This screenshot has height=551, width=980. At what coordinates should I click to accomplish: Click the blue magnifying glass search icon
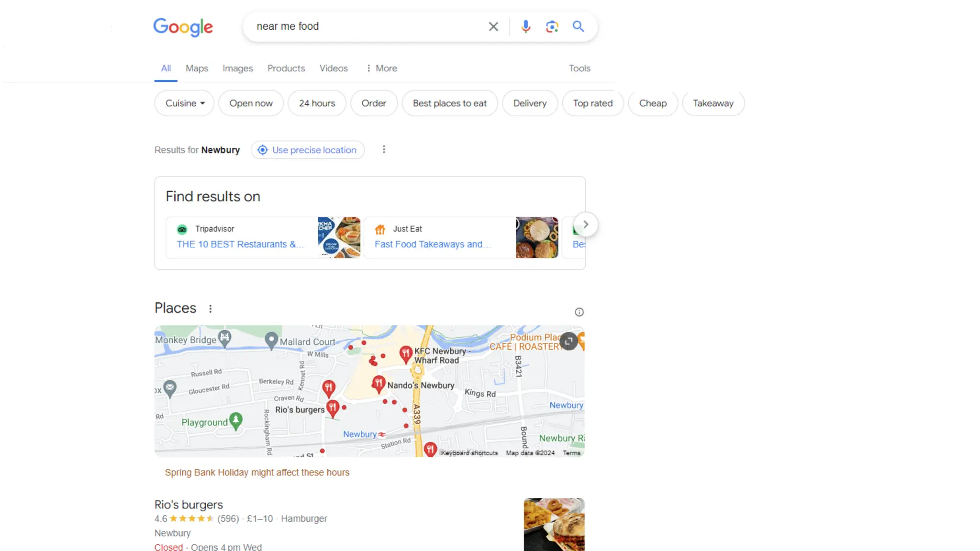(578, 27)
